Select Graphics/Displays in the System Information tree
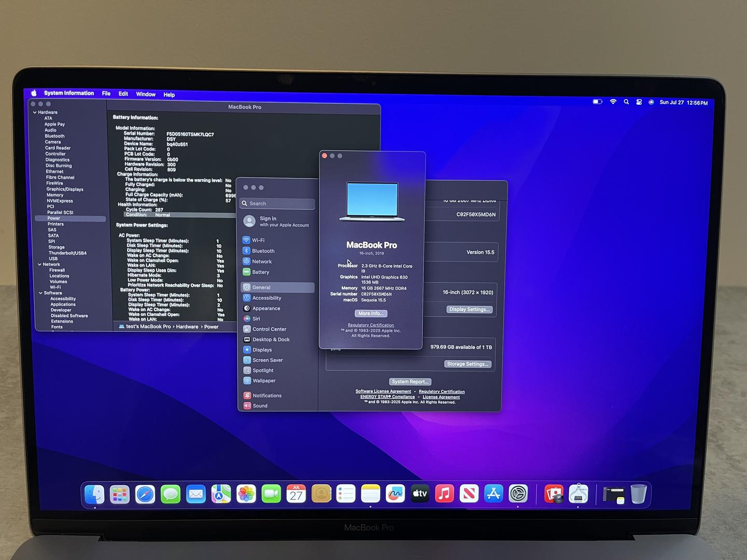This screenshot has width=747, height=560. click(x=65, y=189)
